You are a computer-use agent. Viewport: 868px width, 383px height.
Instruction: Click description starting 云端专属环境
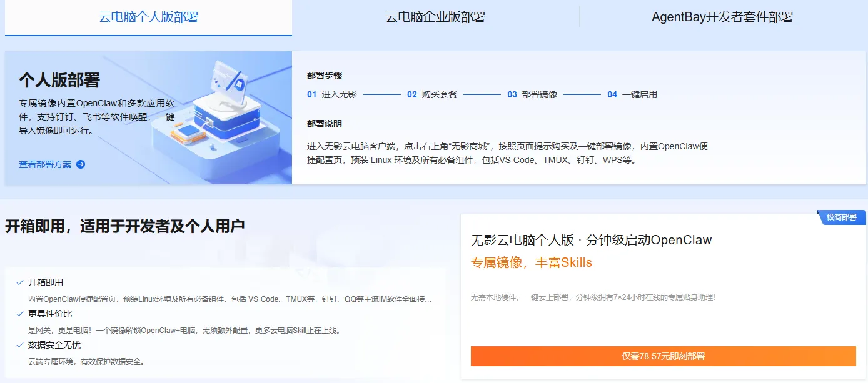86,361
